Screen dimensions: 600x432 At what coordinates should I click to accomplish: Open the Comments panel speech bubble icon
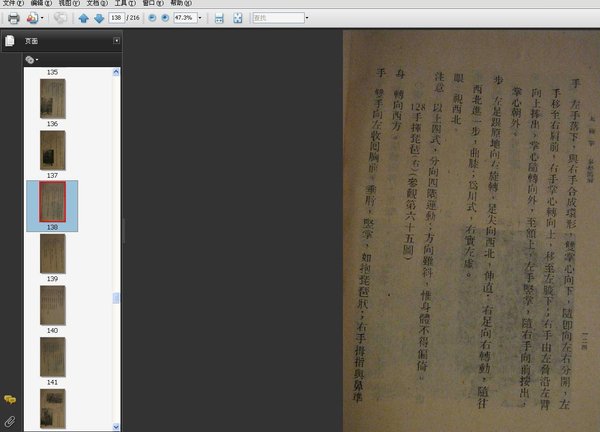[x=10, y=400]
